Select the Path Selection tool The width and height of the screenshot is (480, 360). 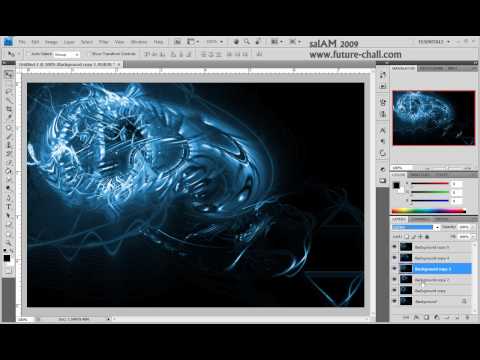(x=9, y=215)
